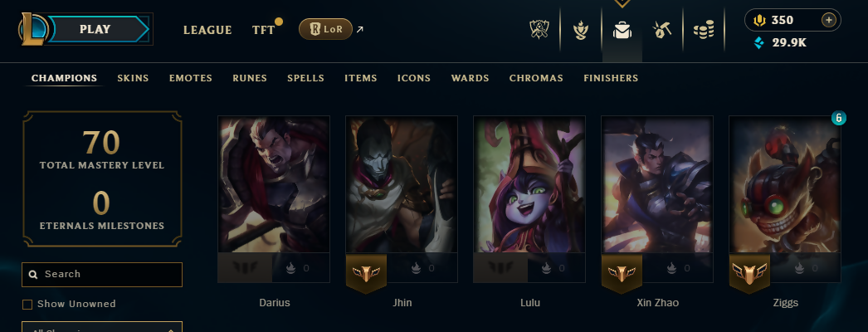
Task: Open the Store coins icon
Action: [704, 30]
